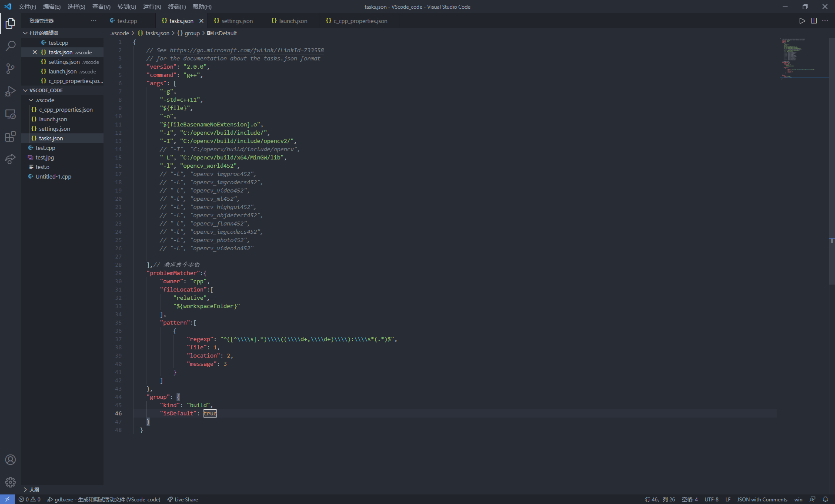Open notifications bell in status bar

[825, 500]
